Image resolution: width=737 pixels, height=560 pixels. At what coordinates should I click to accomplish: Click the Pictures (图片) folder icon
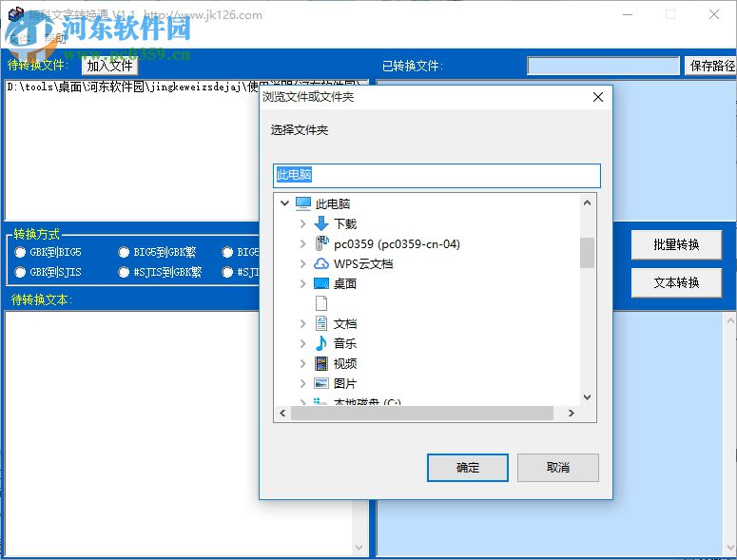pos(321,383)
